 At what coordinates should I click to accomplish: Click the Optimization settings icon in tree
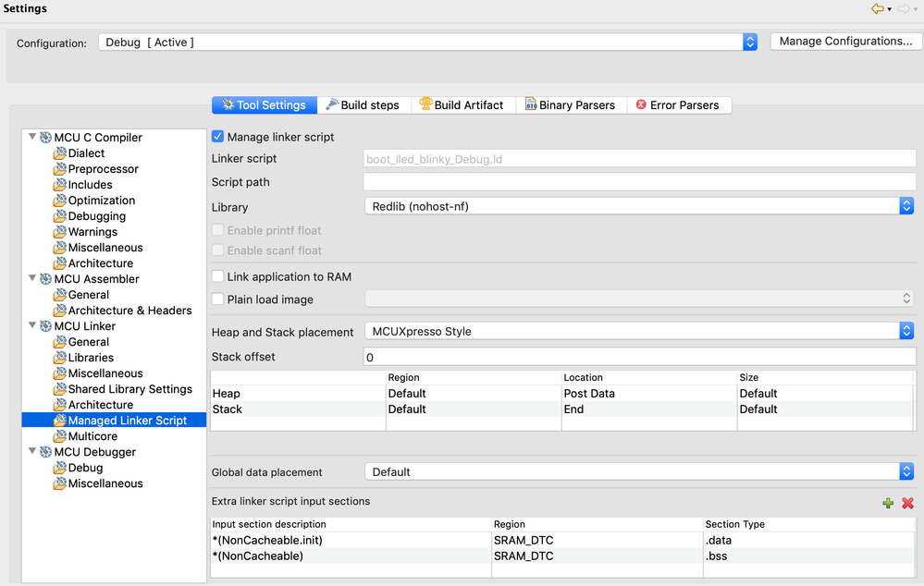pyautogui.click(x=60, y=201)
